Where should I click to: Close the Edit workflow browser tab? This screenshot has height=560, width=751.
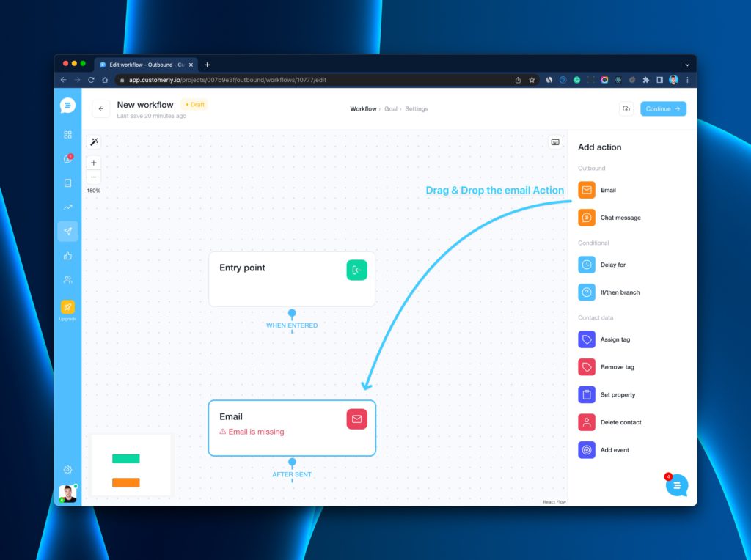191,65
